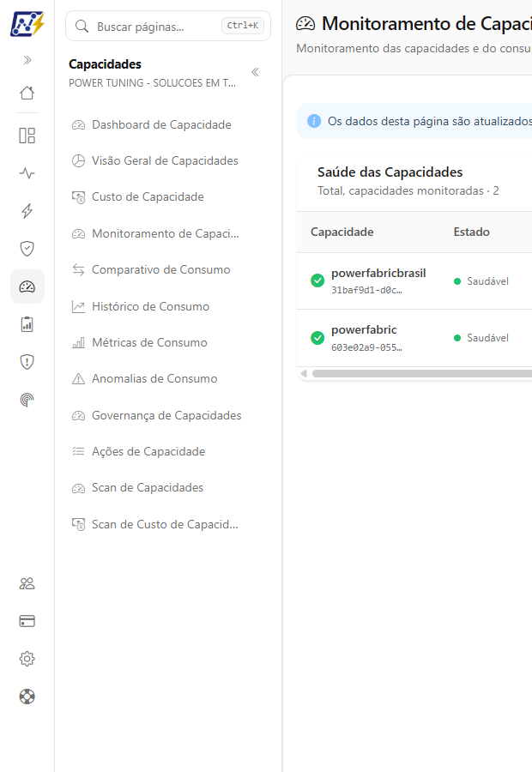Screen dimensions: 532x772
Task: Click the pie chart icon beside Visão Geral
Action: 78,160
